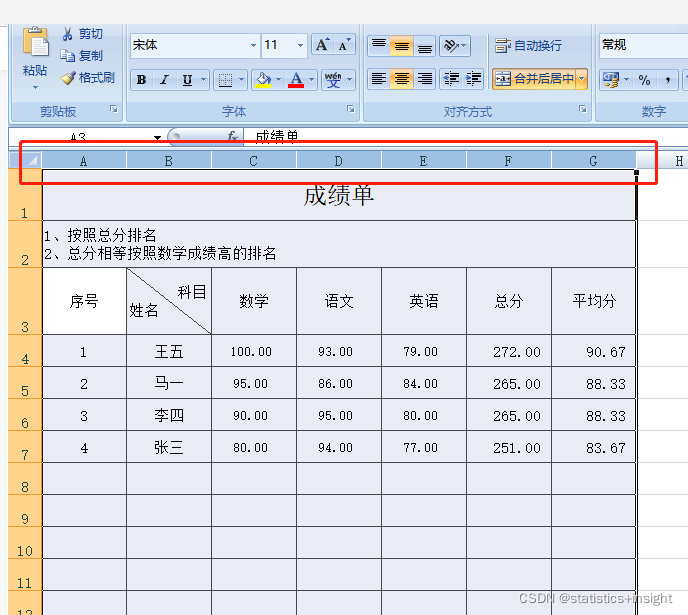Image resolution: width=688 pixels, height=615 pixels.
Task: Expand font color palette arrow
Action: [312, 80]
